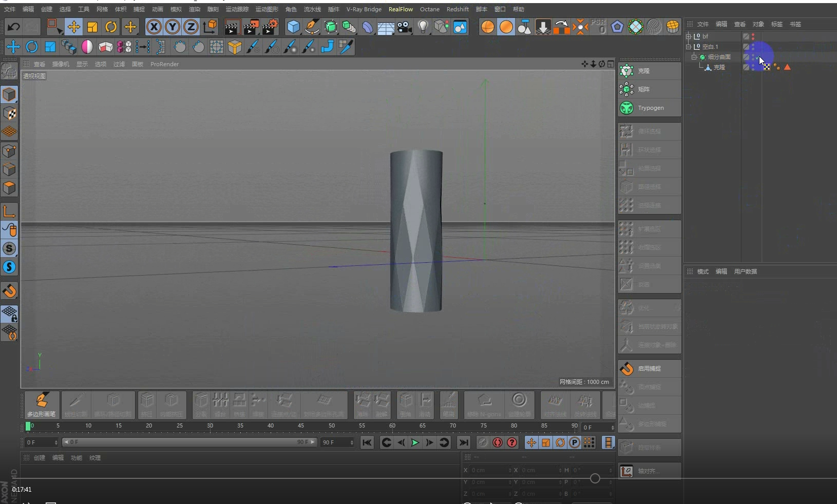Open the RealFlow menu
This screenshot has height=504, width=837.
[401, 9]
